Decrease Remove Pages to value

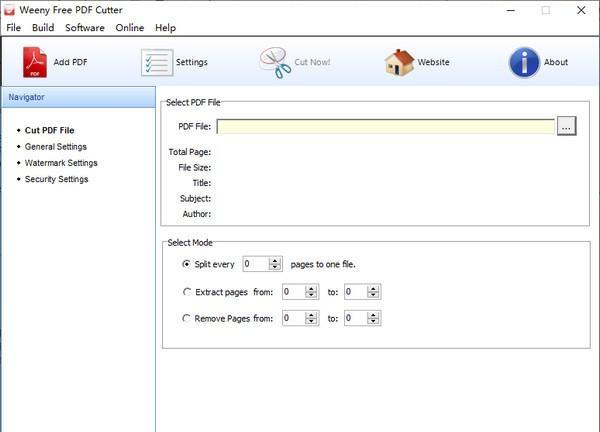click(373, 321)
